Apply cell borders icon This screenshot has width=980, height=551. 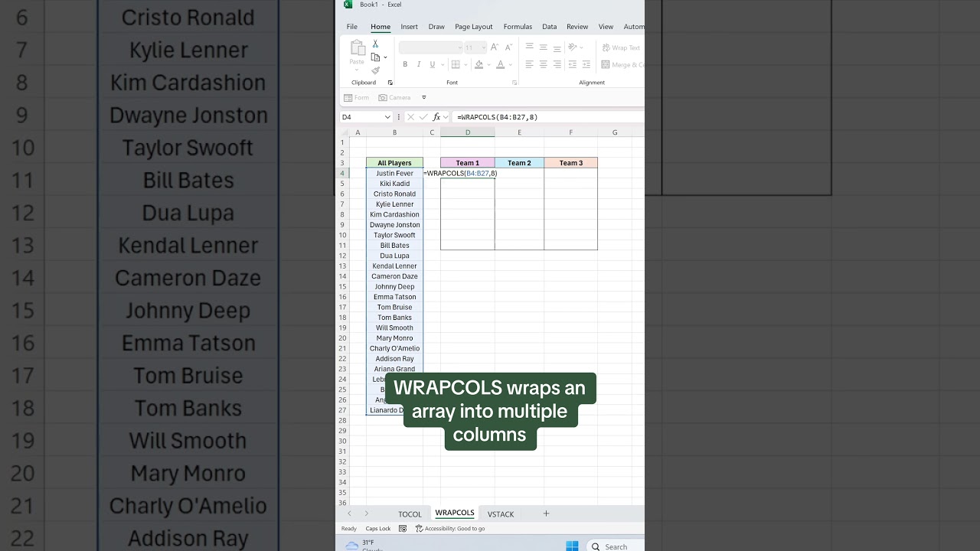tap(456, 65)
